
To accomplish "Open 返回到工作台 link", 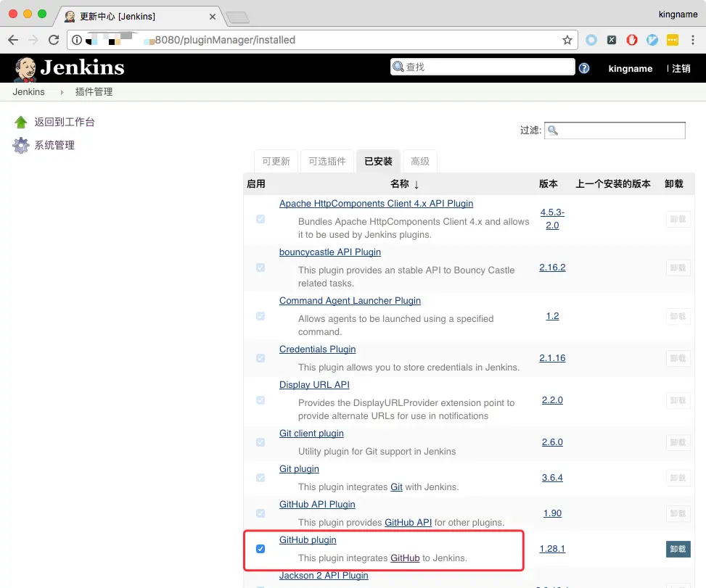I will pos(65,122).
